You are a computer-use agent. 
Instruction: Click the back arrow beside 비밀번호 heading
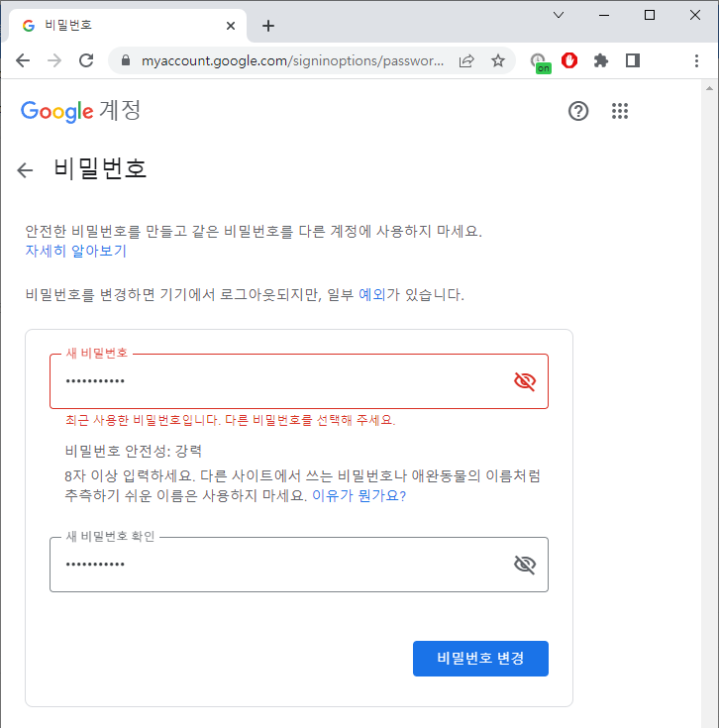point(25,170)
